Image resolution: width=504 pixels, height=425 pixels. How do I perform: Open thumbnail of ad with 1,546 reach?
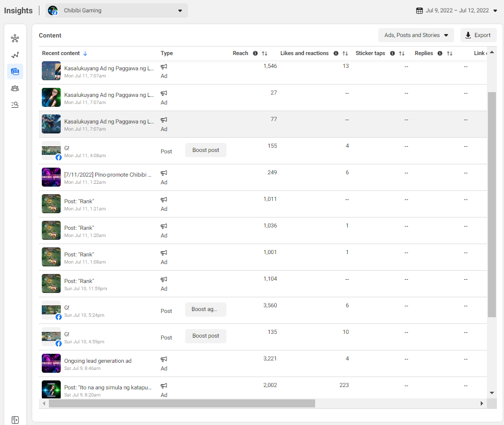coord(51,70)
